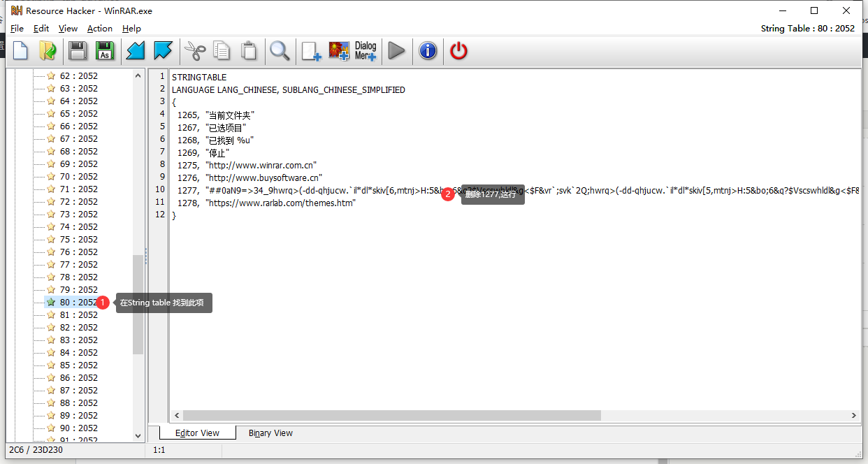Insert a new Dialog Menu resource
The height and width of the screenshot is (464, 868).
pos(366,50)
